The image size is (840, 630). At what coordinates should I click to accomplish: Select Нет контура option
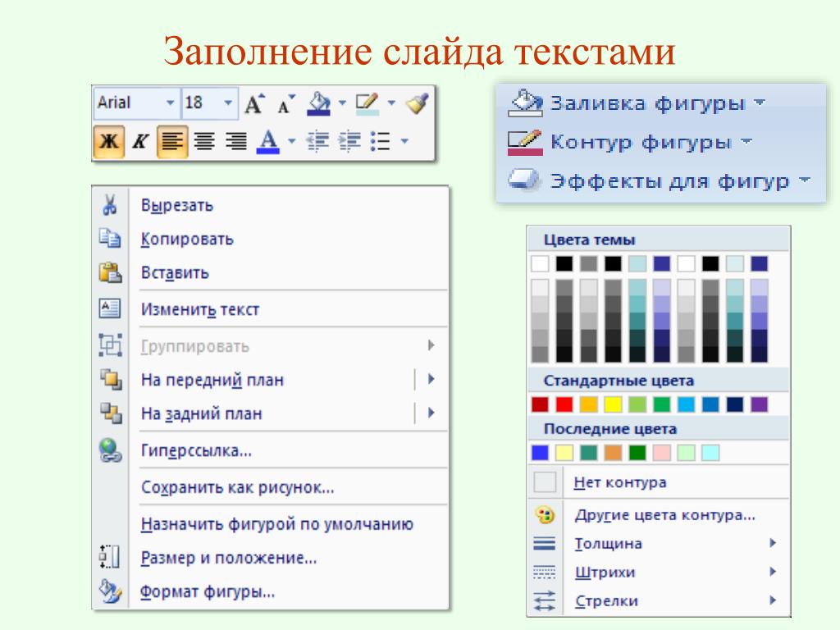pos(659,482)
